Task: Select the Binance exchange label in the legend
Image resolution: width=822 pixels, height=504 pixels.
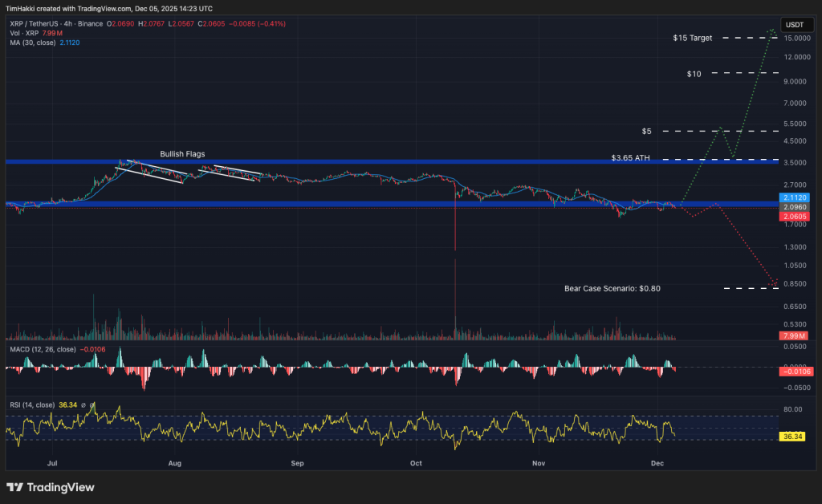Action: pos(91,24)
